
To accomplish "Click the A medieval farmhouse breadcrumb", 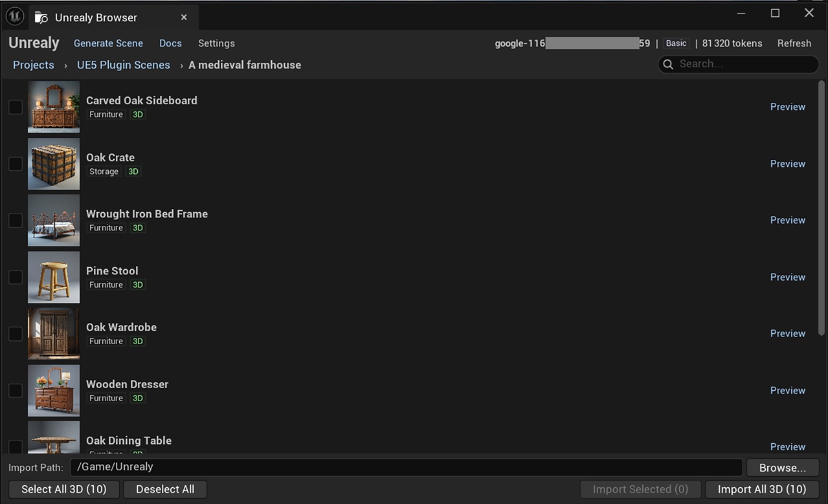I will (x=245, y=65).
